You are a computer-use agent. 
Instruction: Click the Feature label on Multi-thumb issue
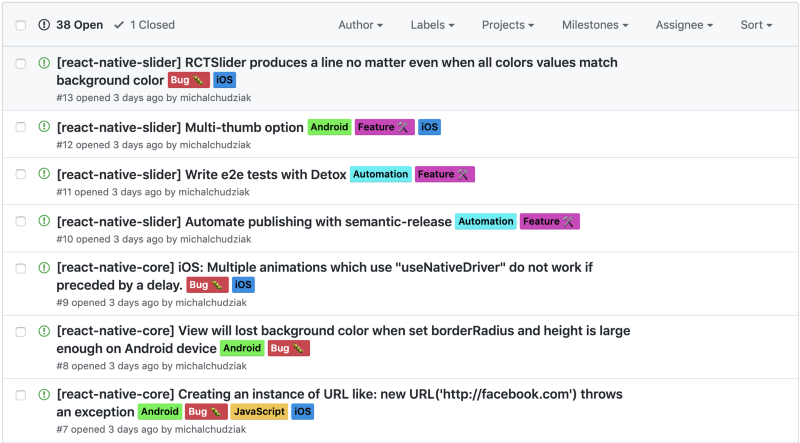click(385, 127)
